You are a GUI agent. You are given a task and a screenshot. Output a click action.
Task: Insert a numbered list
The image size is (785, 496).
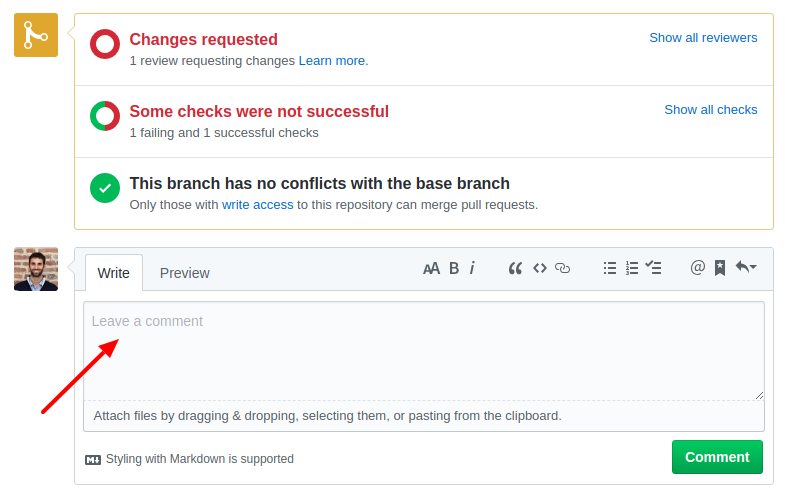(632, 268)
